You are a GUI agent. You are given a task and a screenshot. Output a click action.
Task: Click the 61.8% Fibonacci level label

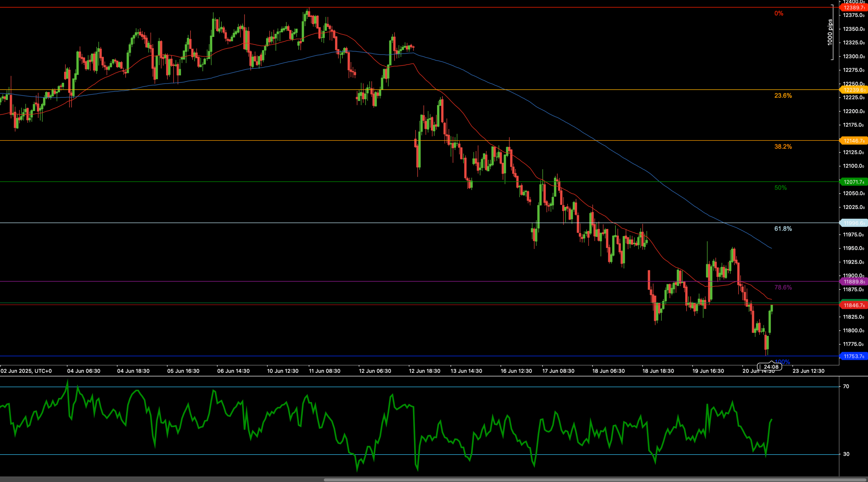click(x=783, y=229)
